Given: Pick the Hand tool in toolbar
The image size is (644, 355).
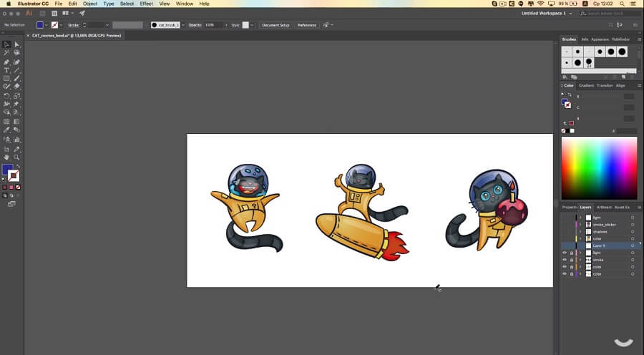Looking at the screenshot, I should pos(6,157).
